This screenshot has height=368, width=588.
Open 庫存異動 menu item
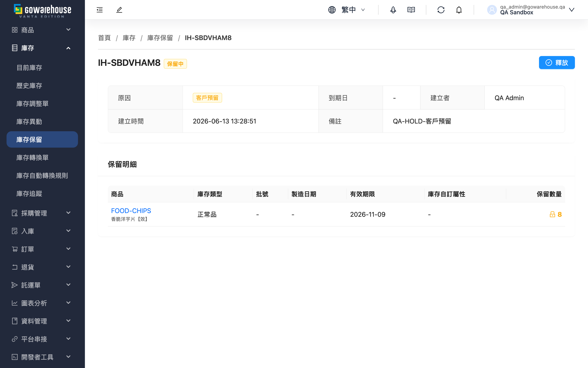click(42, 121)
